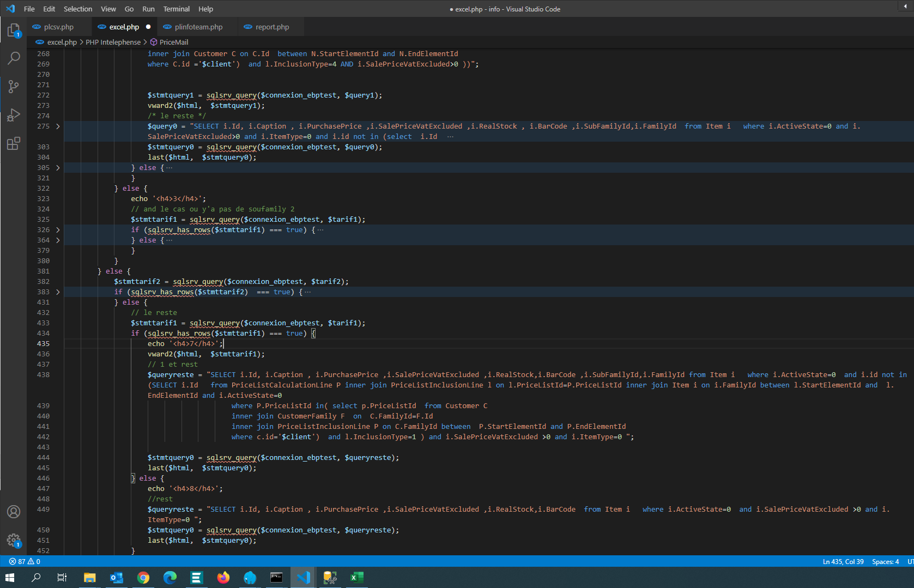This screenshot has width=914, height=588.
Task: Open the Run menu
Action: pos(148,9)
